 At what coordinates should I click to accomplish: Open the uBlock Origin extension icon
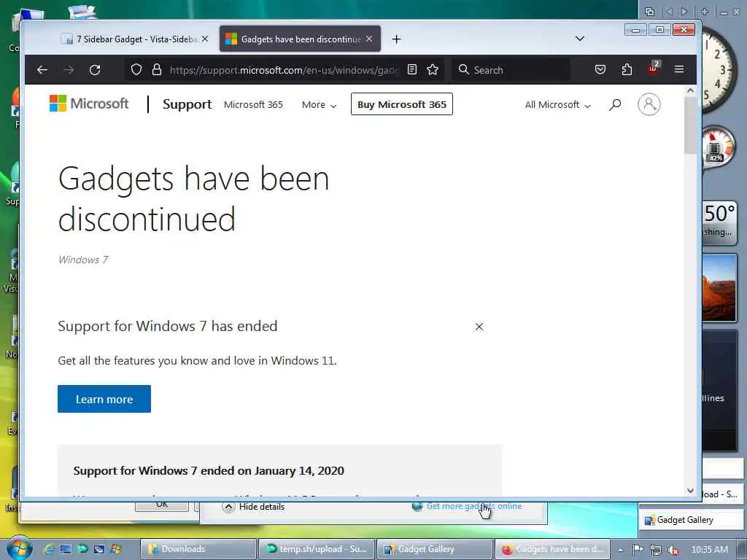click(653, 69)
